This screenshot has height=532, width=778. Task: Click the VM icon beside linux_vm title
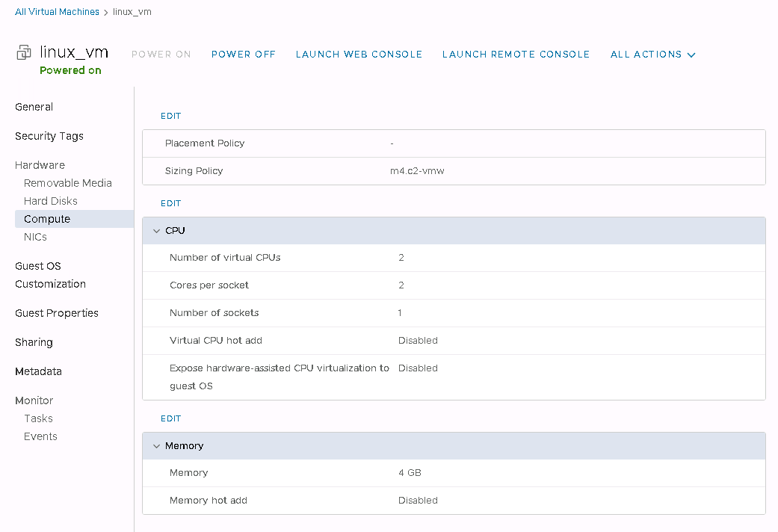(x=24, y=53)
